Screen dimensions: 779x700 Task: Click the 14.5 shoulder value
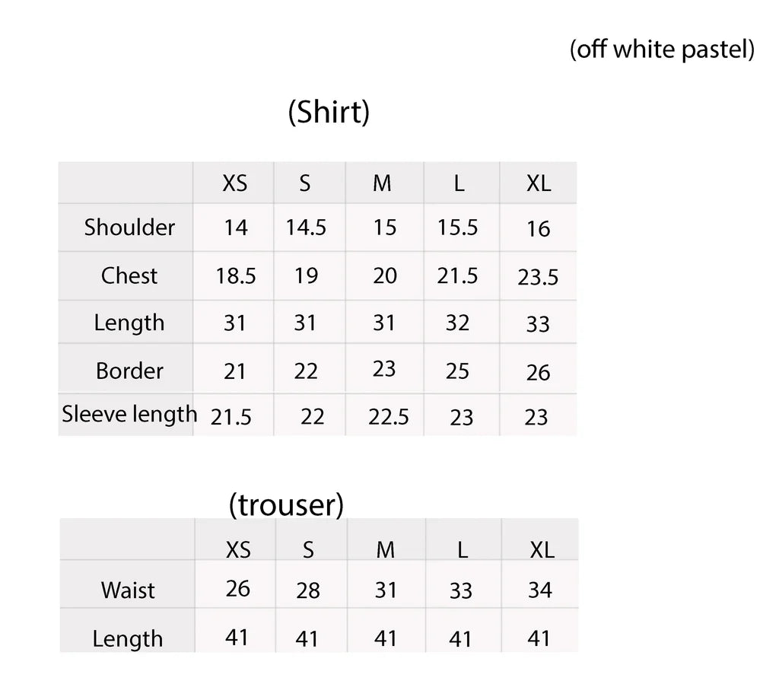[306, 228]
